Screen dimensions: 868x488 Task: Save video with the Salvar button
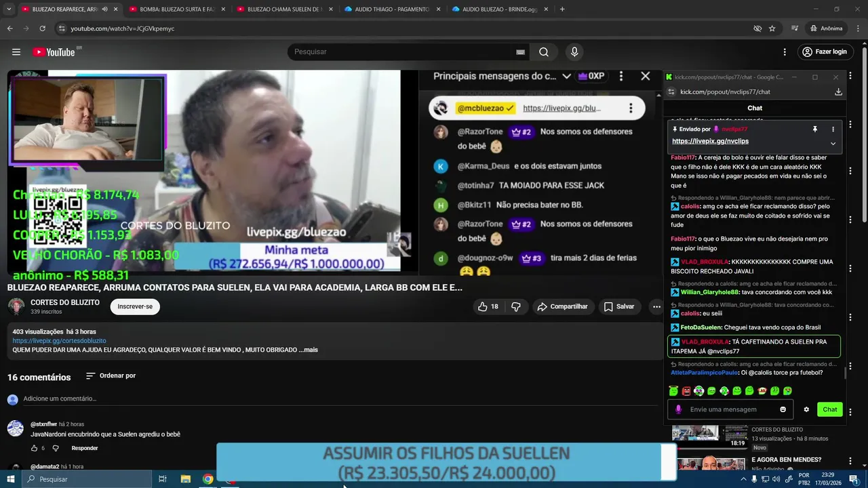pos(619,306)
